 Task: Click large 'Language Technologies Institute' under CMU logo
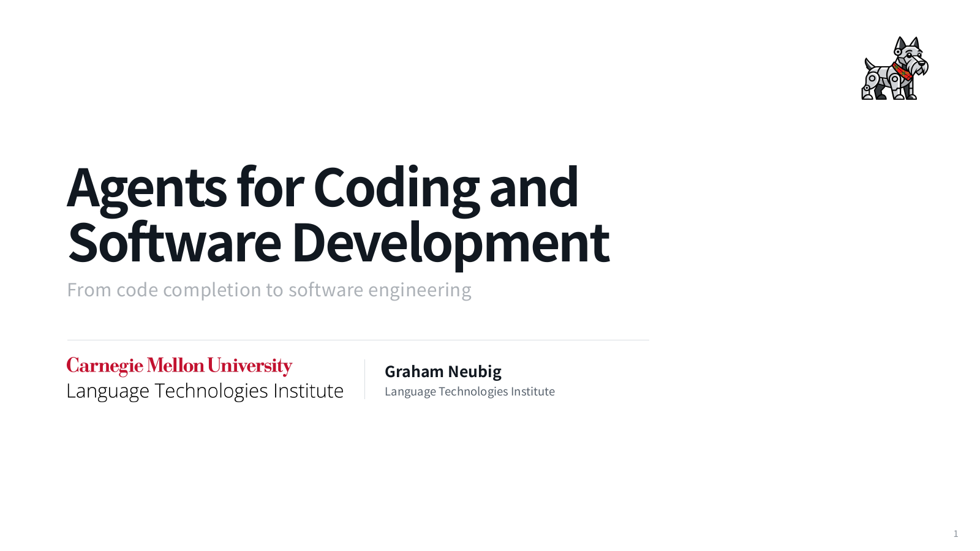(205, 391)
